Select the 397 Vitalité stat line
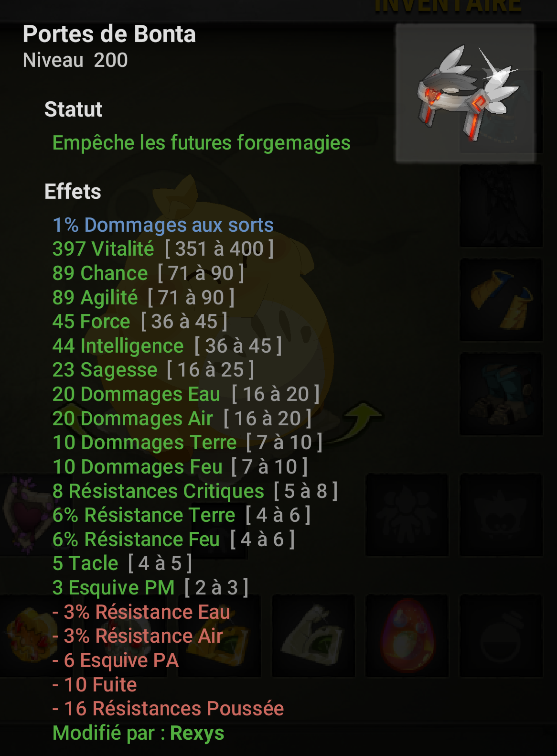557x756 pixels. coord(163,248)
